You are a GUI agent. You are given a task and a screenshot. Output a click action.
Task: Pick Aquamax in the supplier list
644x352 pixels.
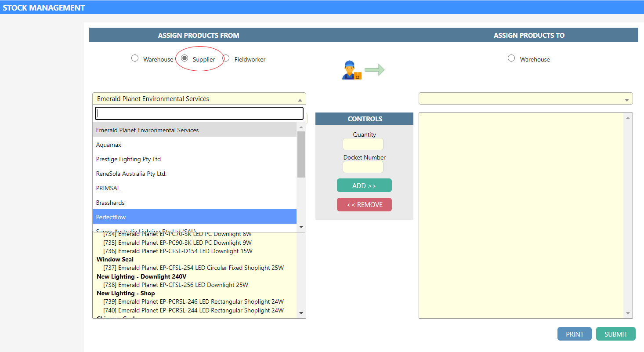click(x=194, y=145)
